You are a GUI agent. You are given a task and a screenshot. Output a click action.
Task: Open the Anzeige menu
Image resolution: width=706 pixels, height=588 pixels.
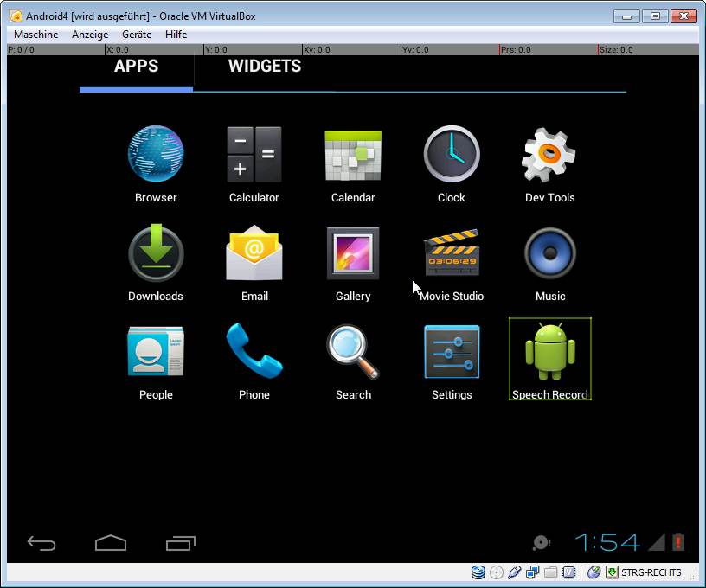click(x=90, y=35)
